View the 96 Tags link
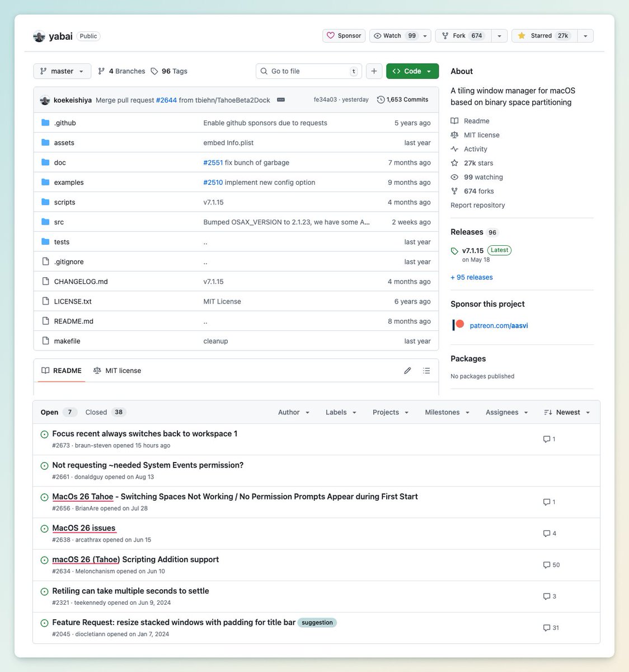Image resolution: width=629 pixels, height=672 pixels. pos(169,71)
